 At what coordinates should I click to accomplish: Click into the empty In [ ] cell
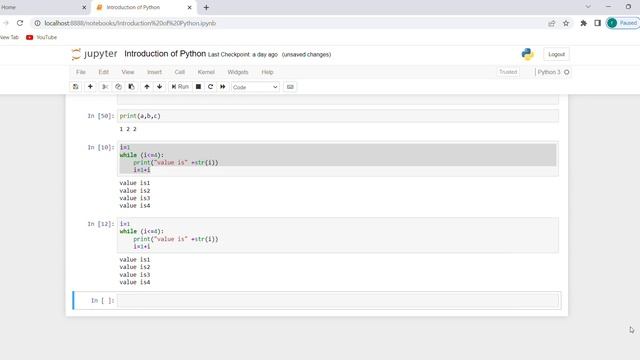tap(338, 301)
